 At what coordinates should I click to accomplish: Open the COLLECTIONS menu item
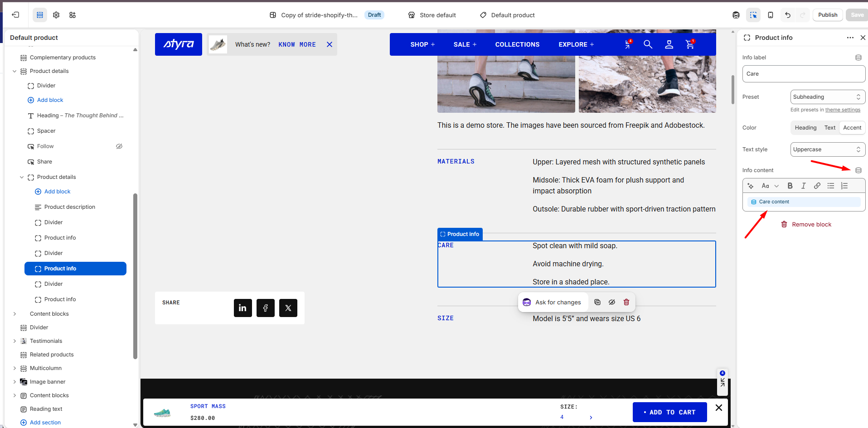pos(517,44)
